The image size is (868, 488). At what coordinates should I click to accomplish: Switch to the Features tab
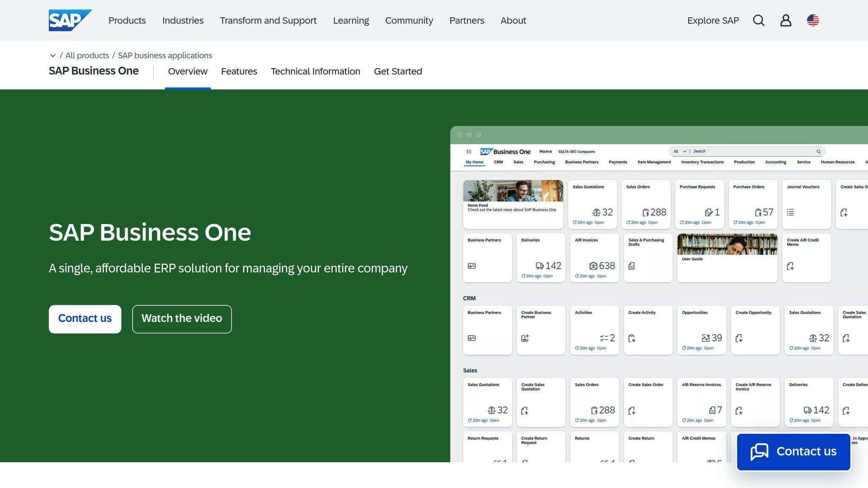(239, 71)
